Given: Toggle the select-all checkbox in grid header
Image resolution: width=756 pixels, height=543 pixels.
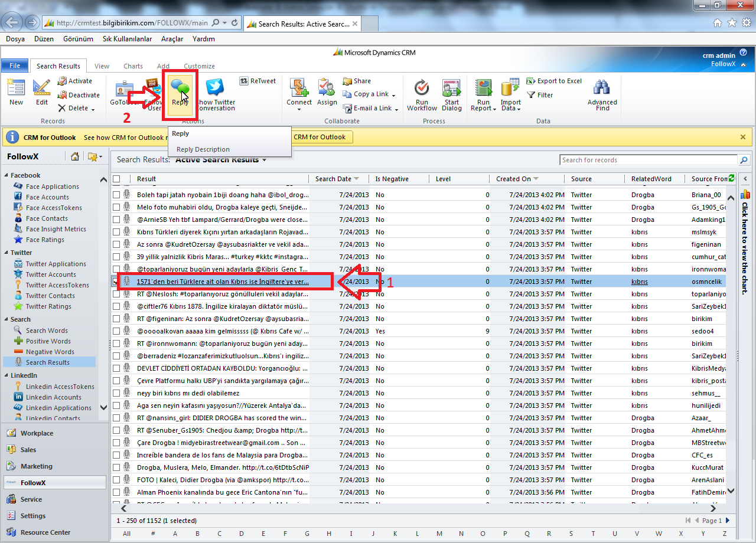Looking at the screenshot, I should click(116, 179).
